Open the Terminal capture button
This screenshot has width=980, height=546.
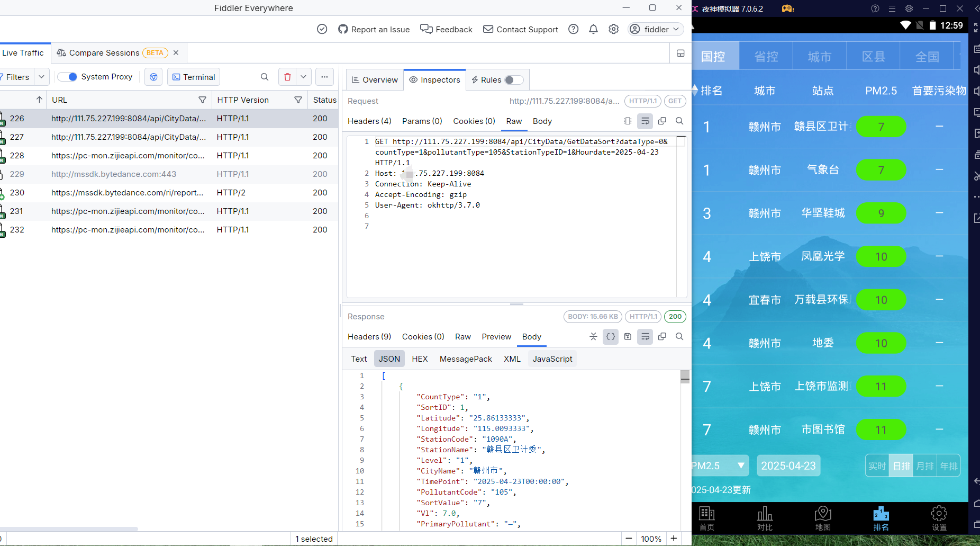coord(194,77)
